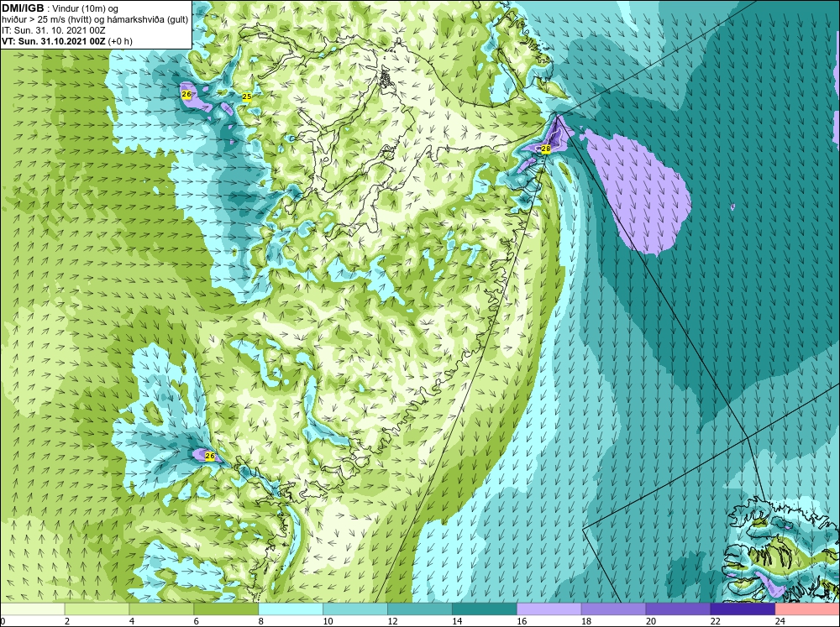
Task: Select the 14–16 m/s dark teal legend swatch
Action: 485,609
